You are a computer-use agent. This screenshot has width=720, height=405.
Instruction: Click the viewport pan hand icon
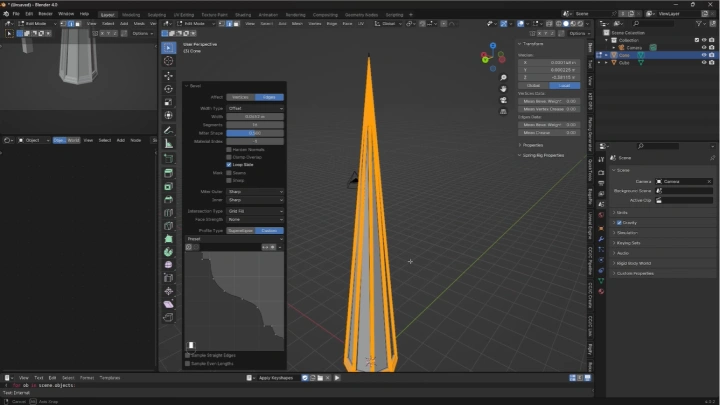tap(503, 89)
